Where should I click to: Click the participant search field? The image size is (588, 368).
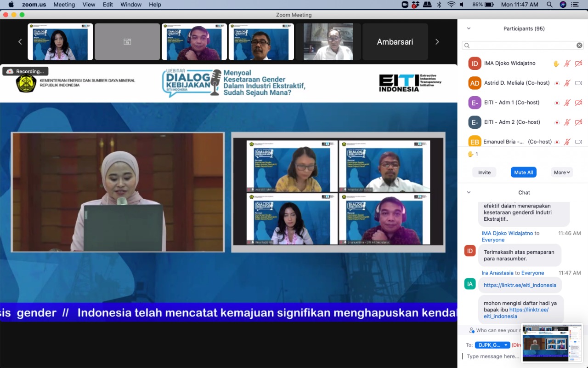pyautogui.click(x=521, y=46)
